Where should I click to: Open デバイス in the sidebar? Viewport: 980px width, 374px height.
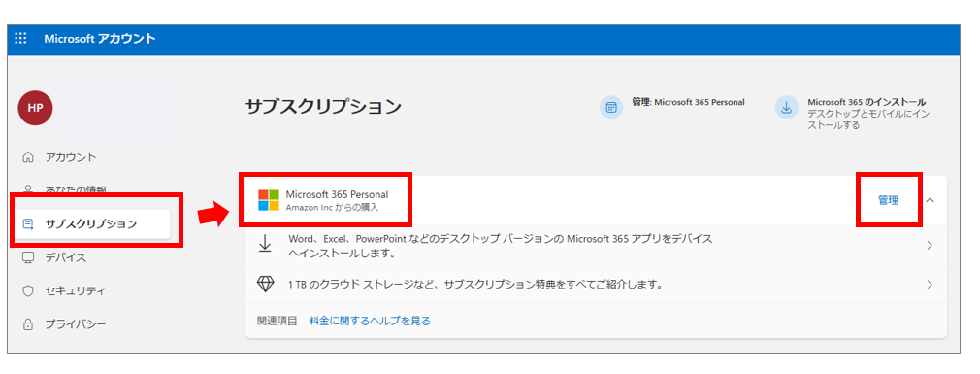(65, 257)
